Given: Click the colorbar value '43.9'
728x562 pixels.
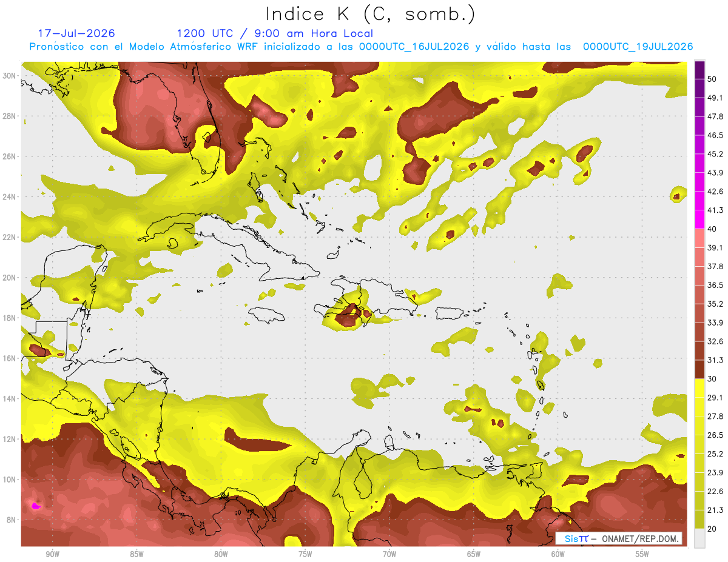Looking at the screenshot, I should click(x=715, y=173).
